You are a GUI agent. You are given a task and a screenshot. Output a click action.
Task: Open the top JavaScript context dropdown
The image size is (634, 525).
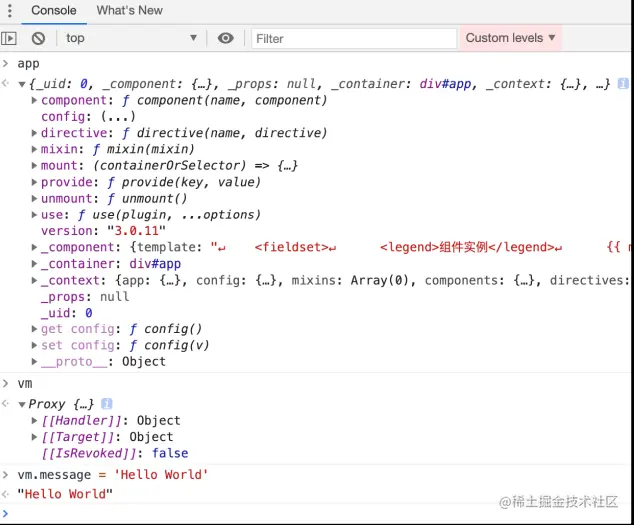[131, 38]
